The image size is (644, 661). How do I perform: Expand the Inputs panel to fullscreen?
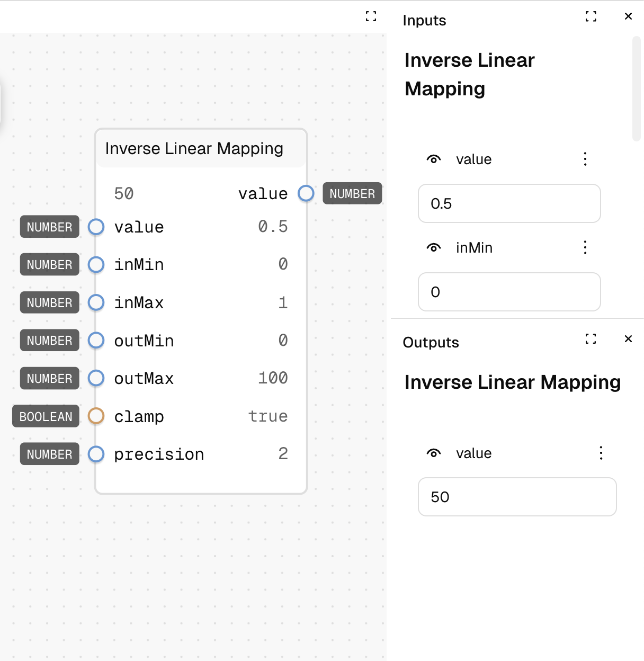(591, 16)
